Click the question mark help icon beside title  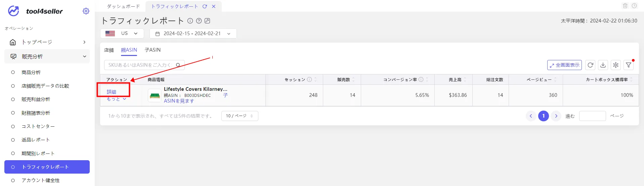click(199, 21)
